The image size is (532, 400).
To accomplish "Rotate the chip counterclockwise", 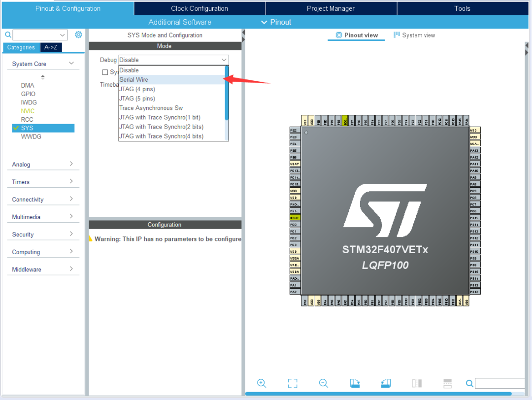I will 386,383.
